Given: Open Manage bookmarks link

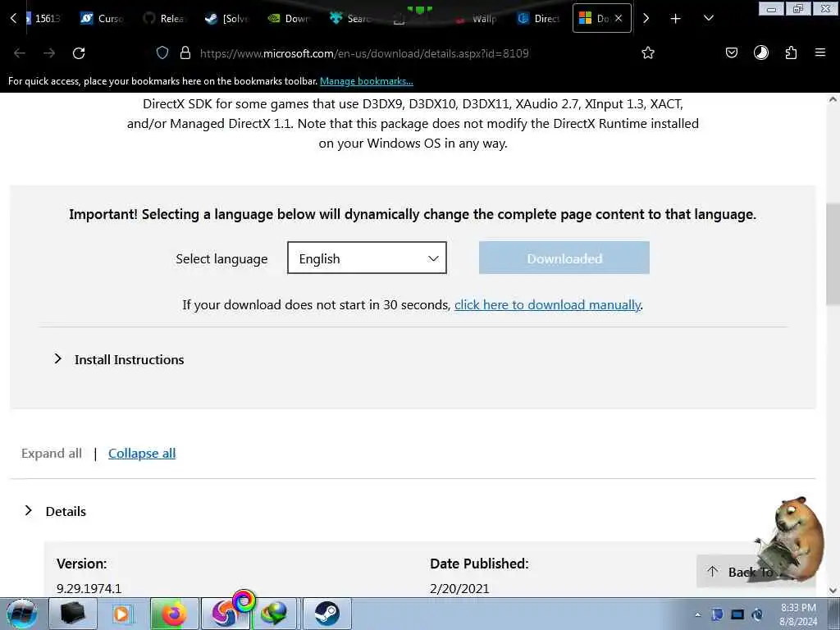Looking at the screenshot, I should coord(367,81).
